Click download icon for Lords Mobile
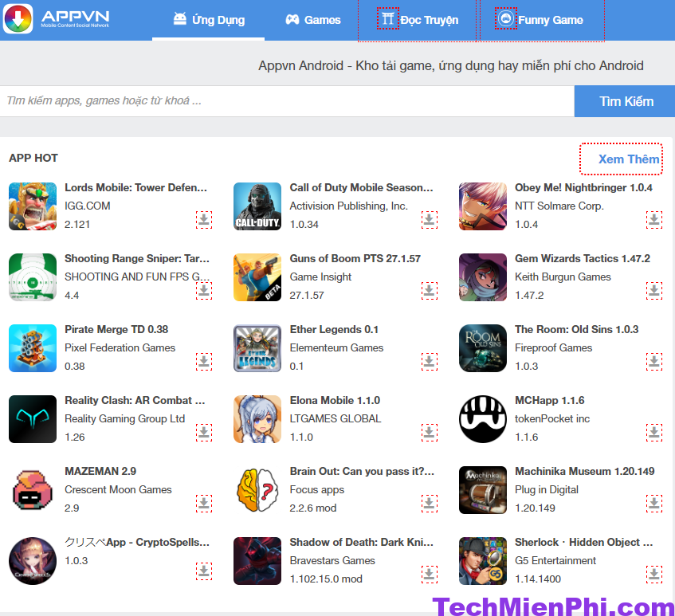Viewport: 675px width, 616px height. [x=204, y=220]
